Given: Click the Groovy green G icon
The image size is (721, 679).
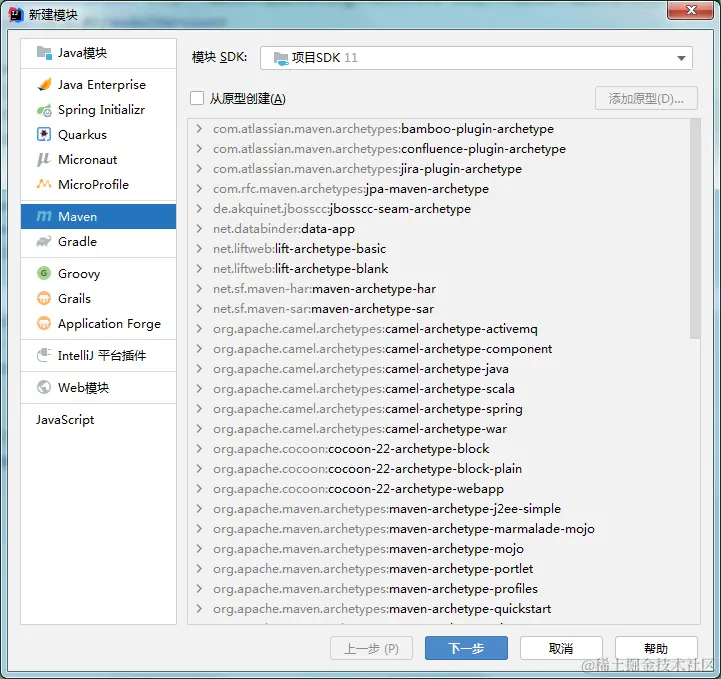Looking at the screenshot, I should [x=44, y=273].
